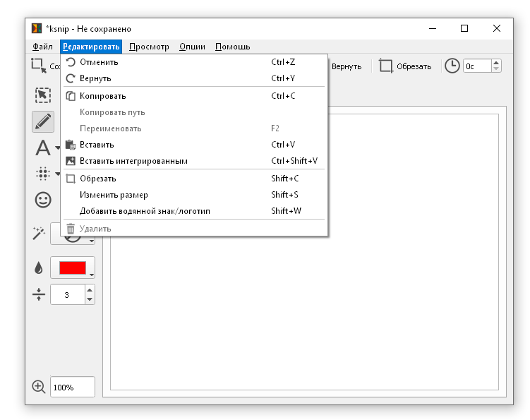Decrease the capture delay spinner

coord(496,68)
